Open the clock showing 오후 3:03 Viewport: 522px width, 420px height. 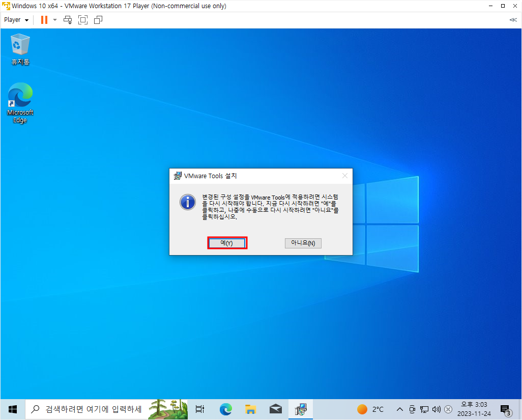[x=474, y=409]
